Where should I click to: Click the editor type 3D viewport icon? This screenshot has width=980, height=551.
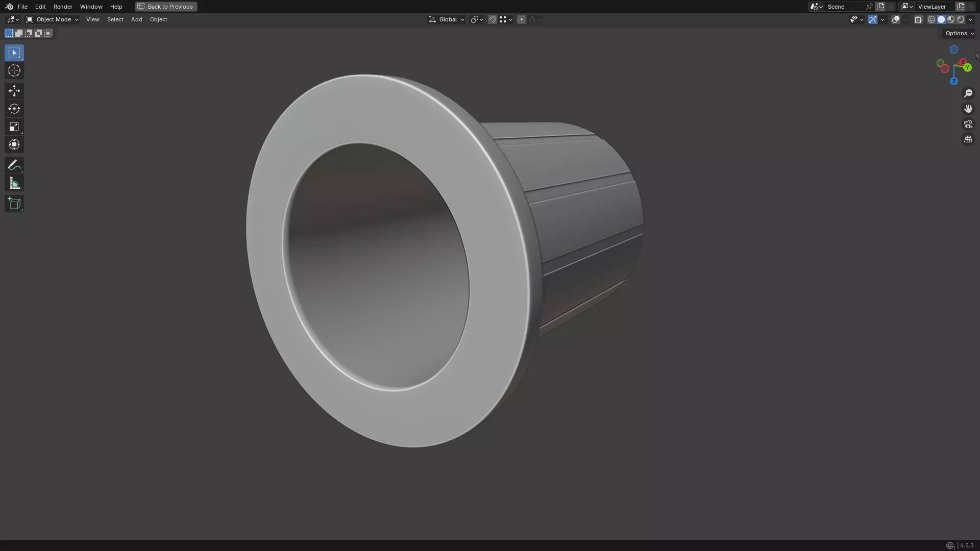coord(12,19)
